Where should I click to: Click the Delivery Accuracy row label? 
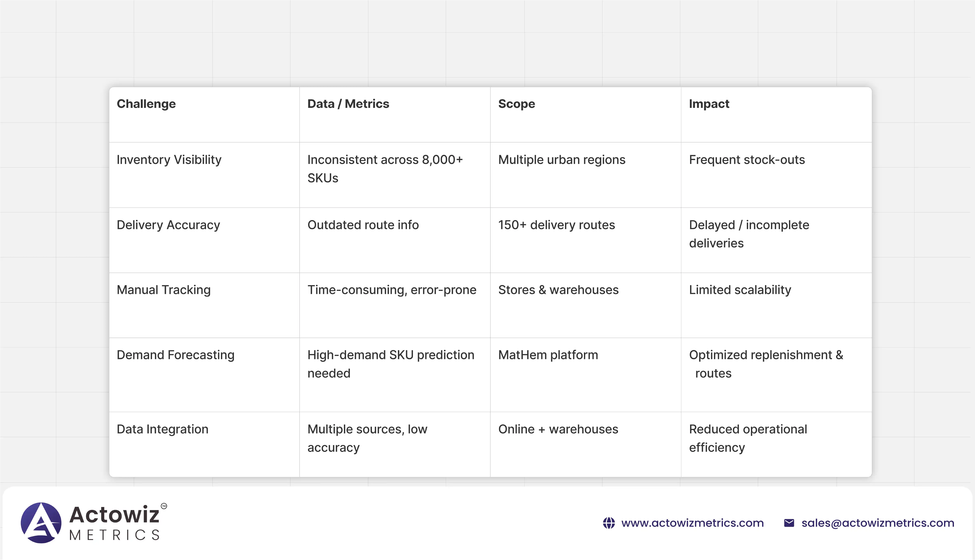[168, 225]
